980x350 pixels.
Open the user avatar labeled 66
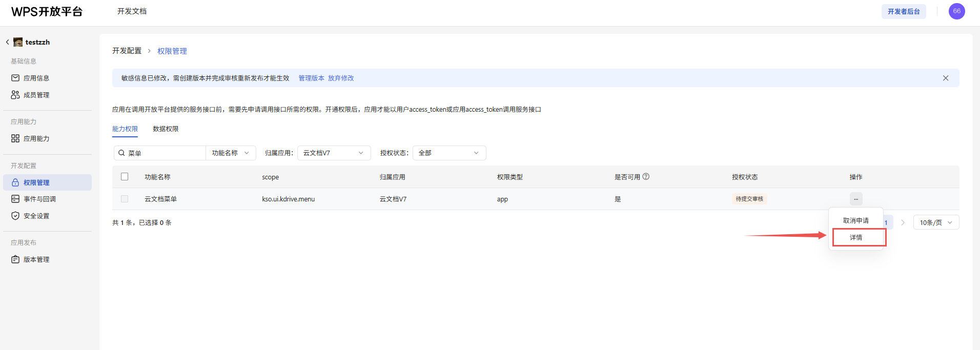[956, 11]
